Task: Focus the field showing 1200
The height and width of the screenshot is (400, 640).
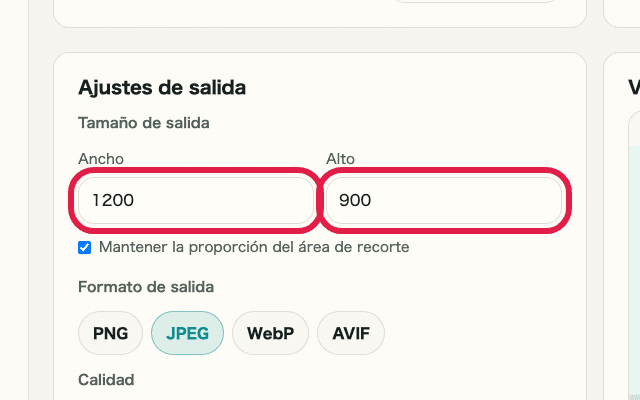Action: 195,200
